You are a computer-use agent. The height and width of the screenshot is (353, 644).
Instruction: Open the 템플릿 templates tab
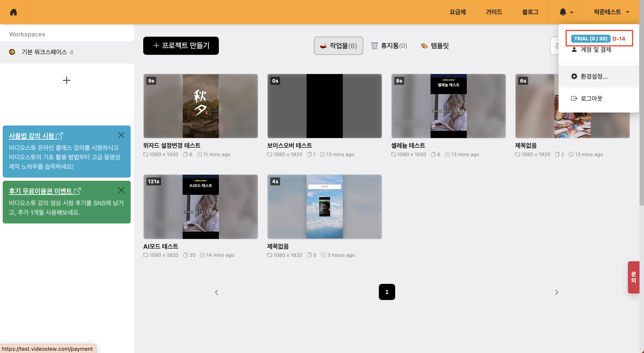coord(435,46)
